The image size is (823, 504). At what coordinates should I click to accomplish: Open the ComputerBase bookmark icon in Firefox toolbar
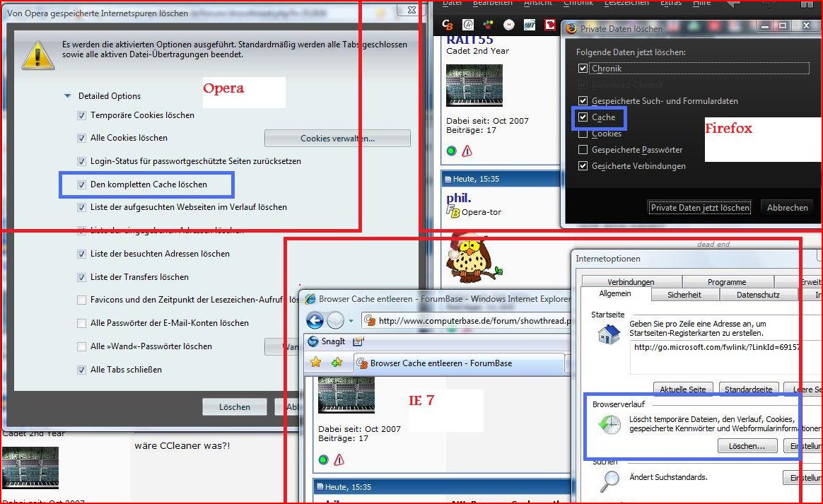pyautogui.click(x=447, y=24)
